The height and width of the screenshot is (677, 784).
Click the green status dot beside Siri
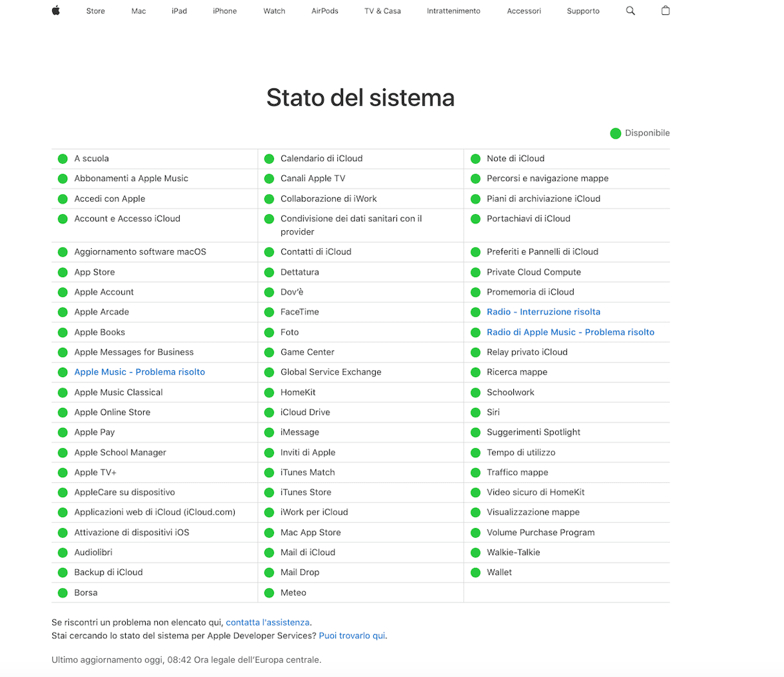click(x=476, y=413)
